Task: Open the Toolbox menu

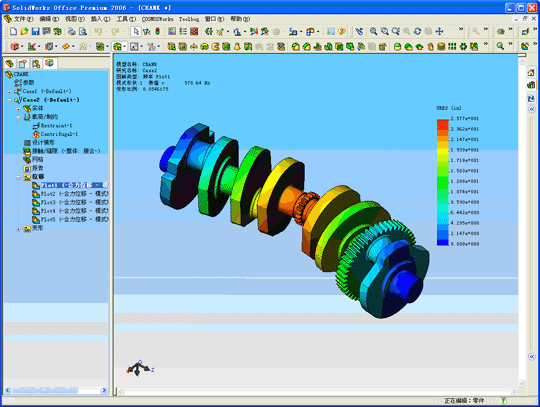Action: 189,19
